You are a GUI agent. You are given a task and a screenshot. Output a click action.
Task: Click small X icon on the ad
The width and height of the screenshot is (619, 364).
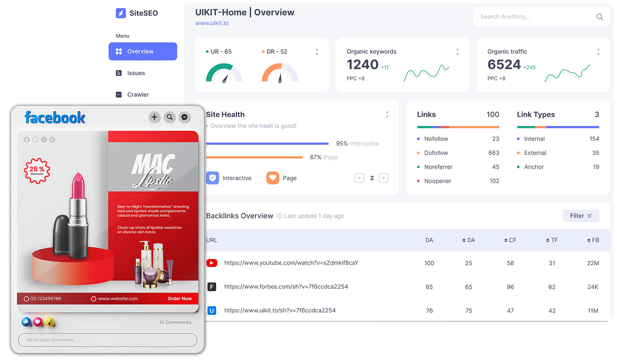pyautogui.click(x=44, y=140)
